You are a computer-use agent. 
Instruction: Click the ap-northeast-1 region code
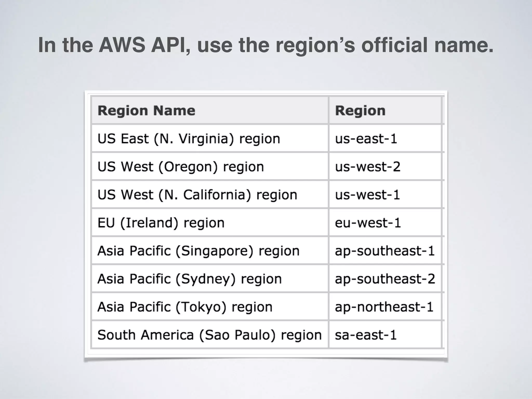384,307
